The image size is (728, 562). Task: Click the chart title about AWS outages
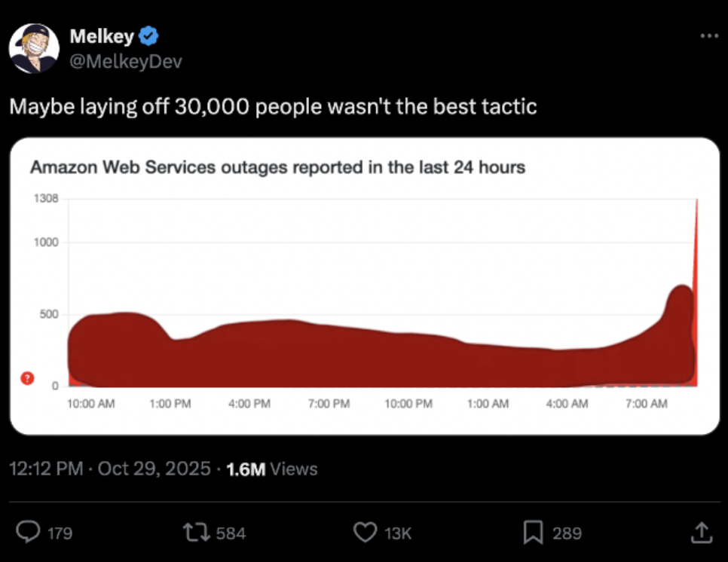click(x=278, y=167)
